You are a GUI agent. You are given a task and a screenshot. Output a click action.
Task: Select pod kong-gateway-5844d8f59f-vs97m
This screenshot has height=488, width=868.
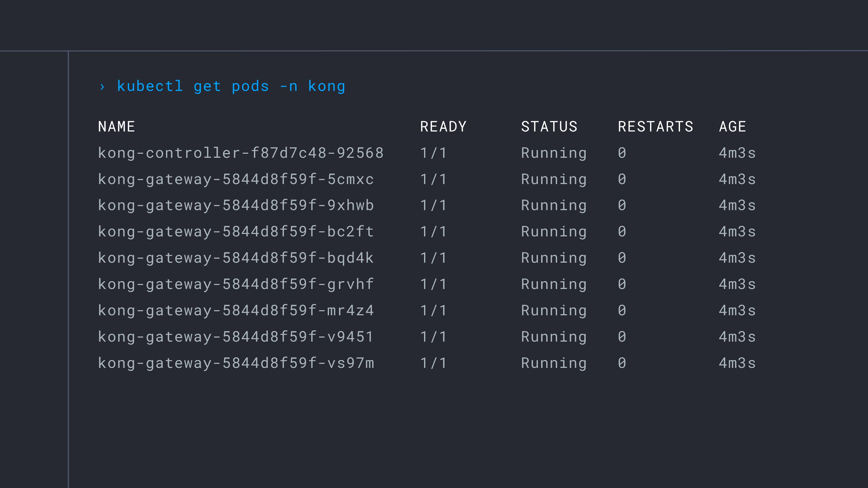236,363
